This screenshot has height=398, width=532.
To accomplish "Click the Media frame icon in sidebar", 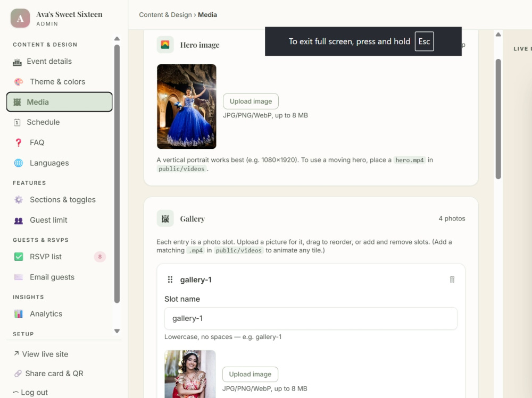I will tap(18, 102).
